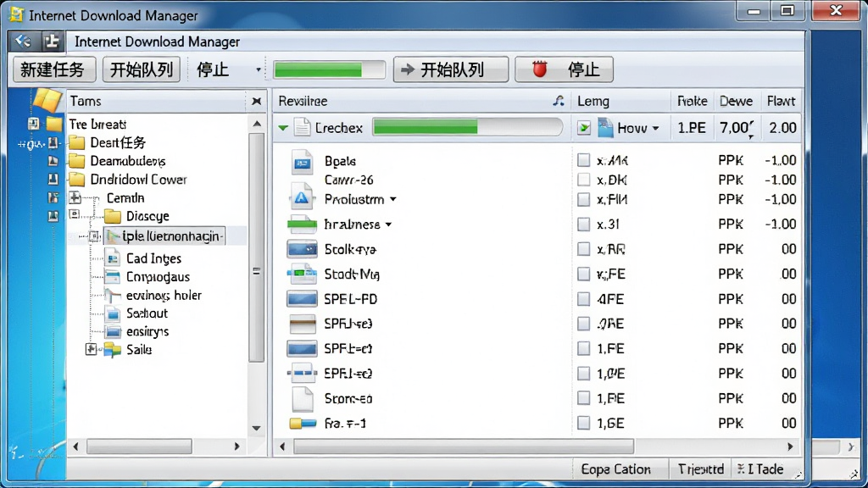Click the Scolk file icon
Screen dimensions: 868x488
[x=303, y=249]
